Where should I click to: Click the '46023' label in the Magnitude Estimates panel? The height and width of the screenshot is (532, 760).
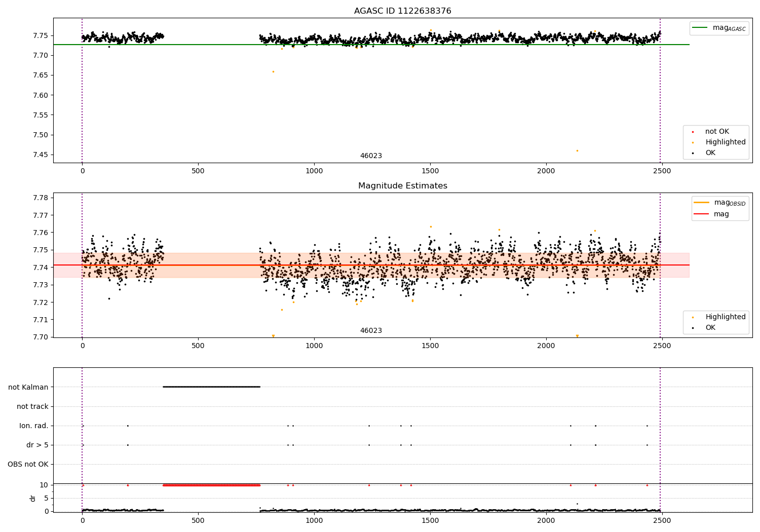pyautogui.click(x=371, y=331)
